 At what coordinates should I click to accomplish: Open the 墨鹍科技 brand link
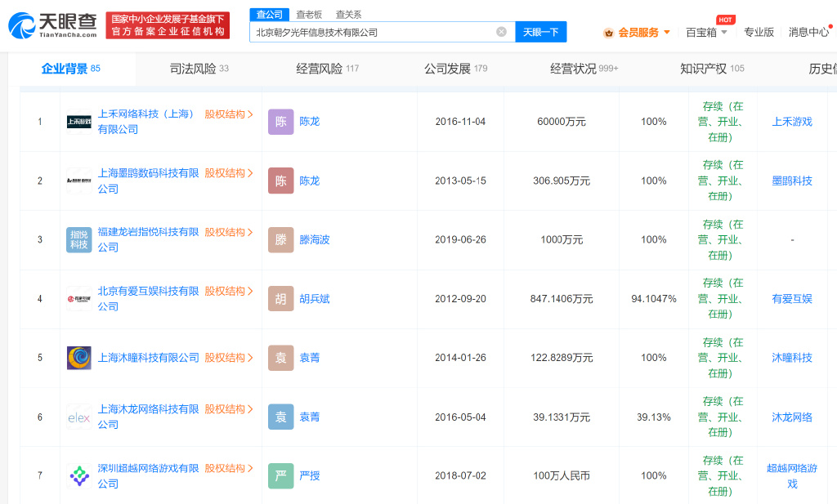(x=792, y=181)
